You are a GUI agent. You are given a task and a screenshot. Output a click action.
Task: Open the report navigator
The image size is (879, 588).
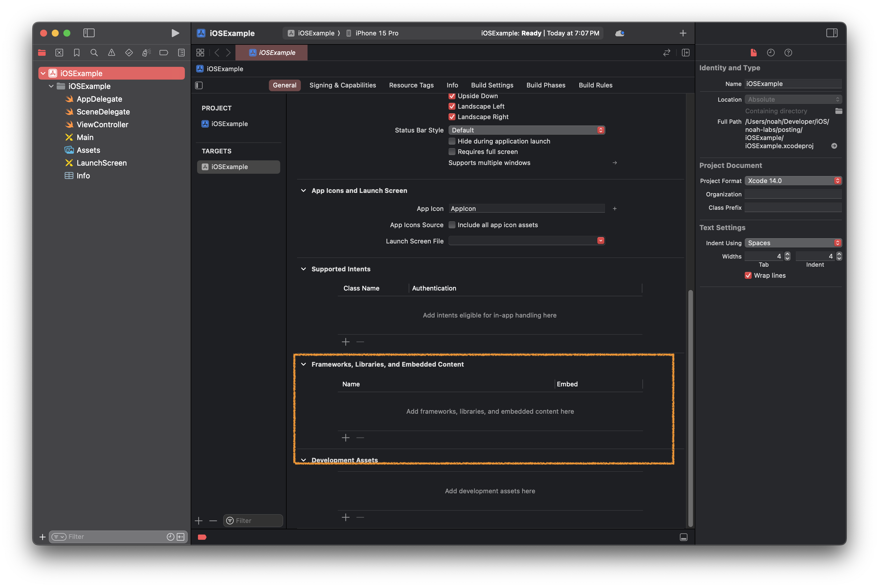click(181, 53)
